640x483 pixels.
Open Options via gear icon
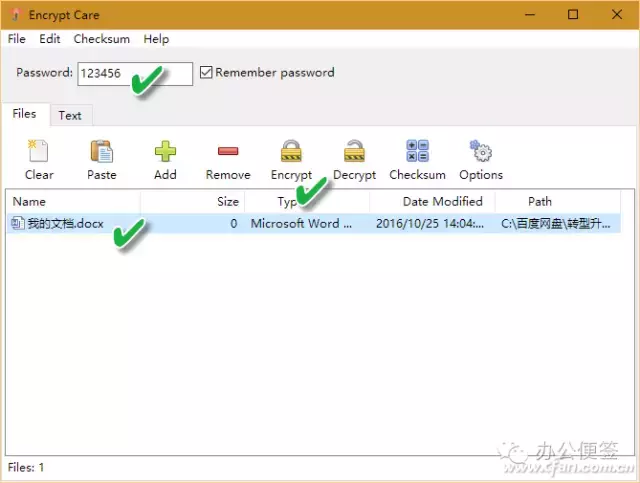point(481,151)
